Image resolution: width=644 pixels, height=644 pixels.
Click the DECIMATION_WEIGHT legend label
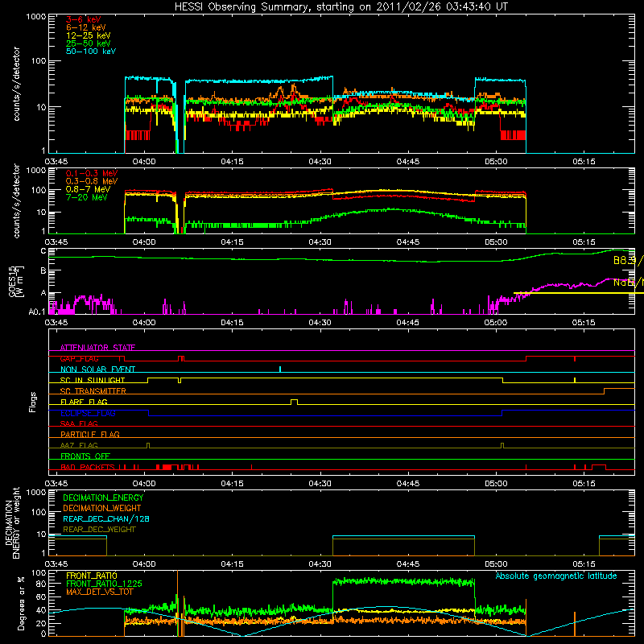click(102, 508)
